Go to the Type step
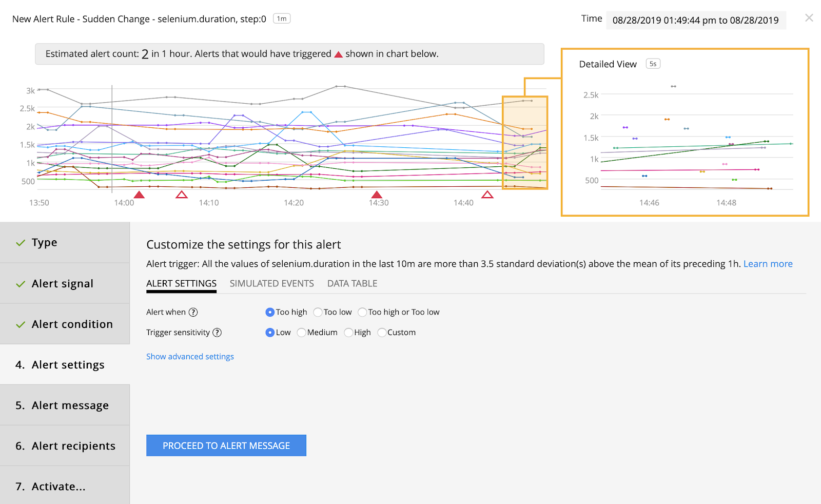Viewport: 821px width, 504px height. [65, 243]
